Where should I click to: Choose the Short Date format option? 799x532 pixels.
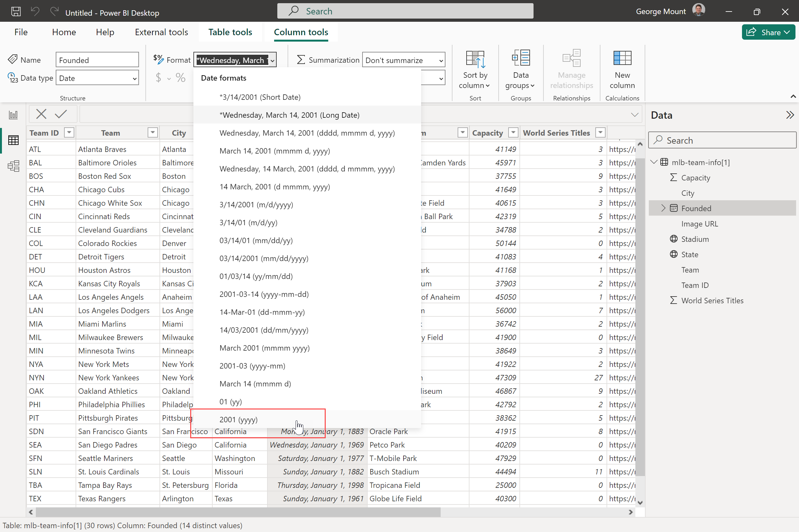coord(260,97)
